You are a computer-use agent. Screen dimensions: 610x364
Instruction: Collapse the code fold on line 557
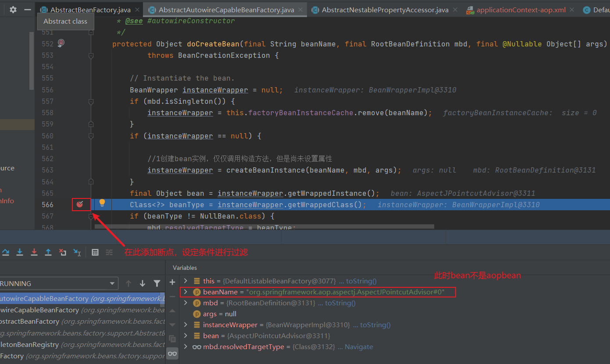click(91, 102)
